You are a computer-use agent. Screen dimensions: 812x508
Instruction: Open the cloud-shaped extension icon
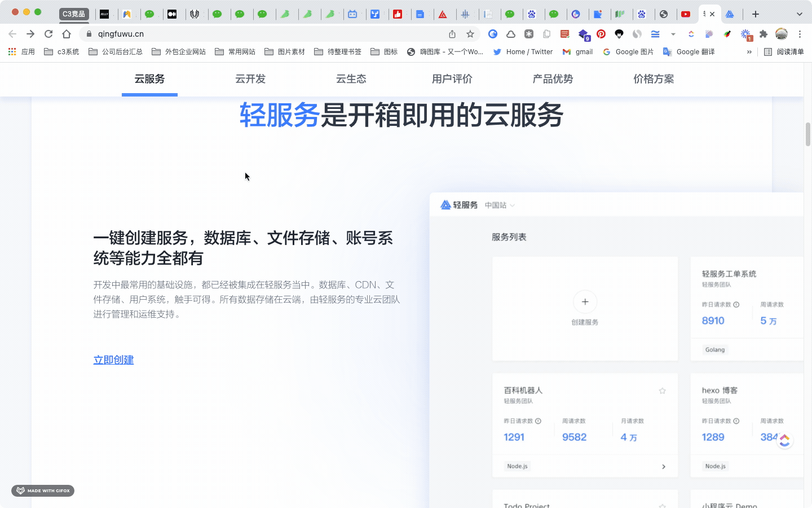tap(511, 34)
